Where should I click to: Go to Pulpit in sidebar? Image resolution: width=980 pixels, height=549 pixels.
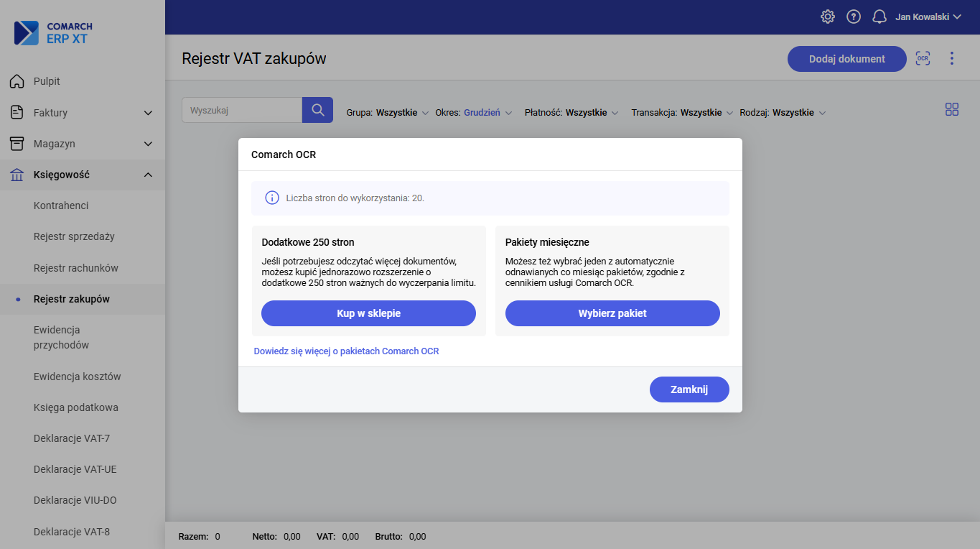(47, 81)
